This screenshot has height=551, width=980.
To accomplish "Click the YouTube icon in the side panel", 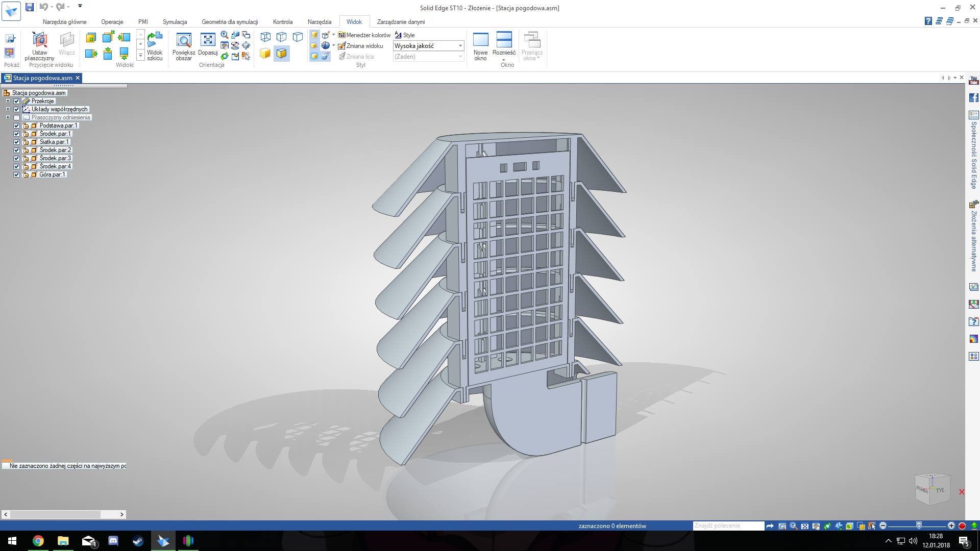I will (x=974, y=81).
